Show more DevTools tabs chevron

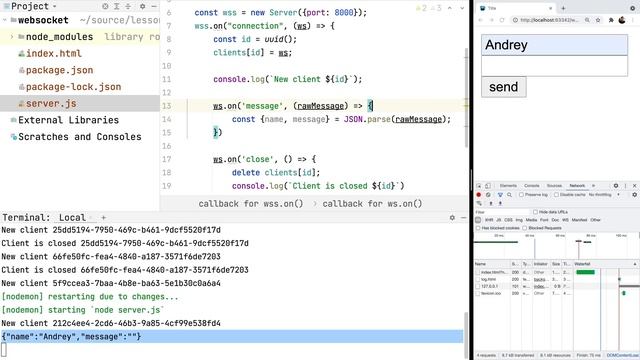click(x=593, y=186)
